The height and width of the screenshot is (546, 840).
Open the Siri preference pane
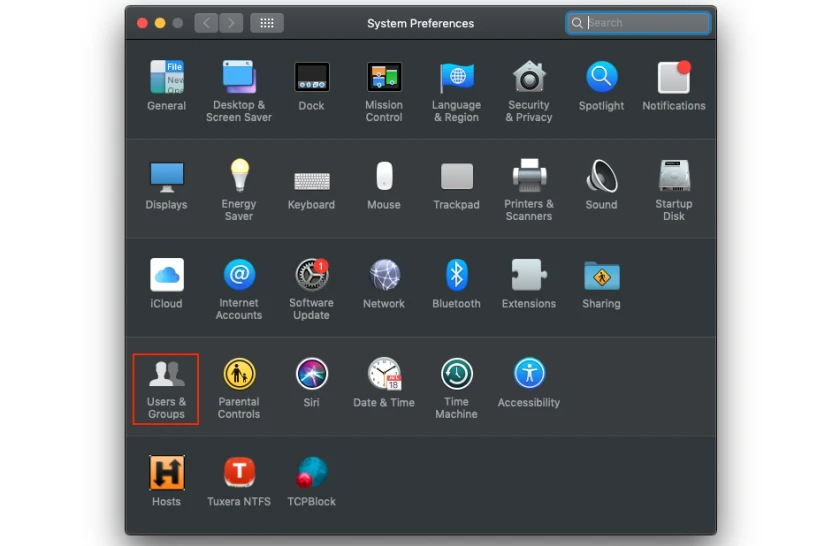pos(311,383)
